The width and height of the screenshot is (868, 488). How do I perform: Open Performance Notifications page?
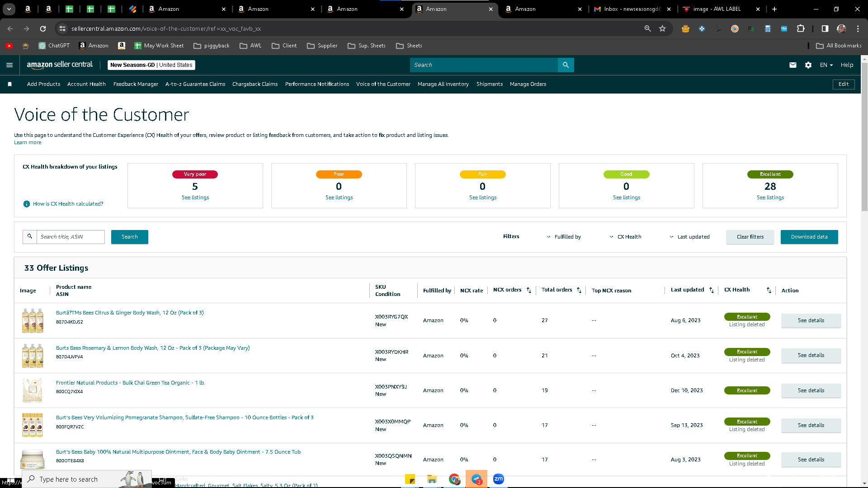click(x=317, y=84)
